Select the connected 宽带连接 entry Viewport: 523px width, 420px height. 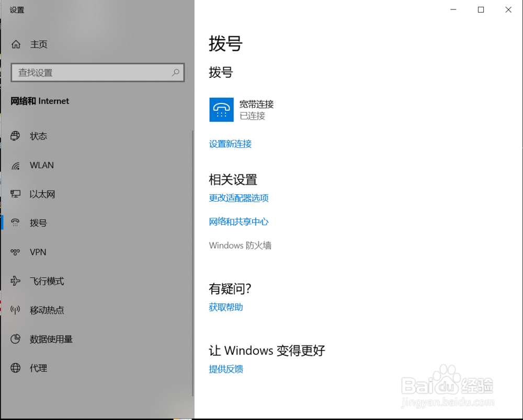coord(256,110)
